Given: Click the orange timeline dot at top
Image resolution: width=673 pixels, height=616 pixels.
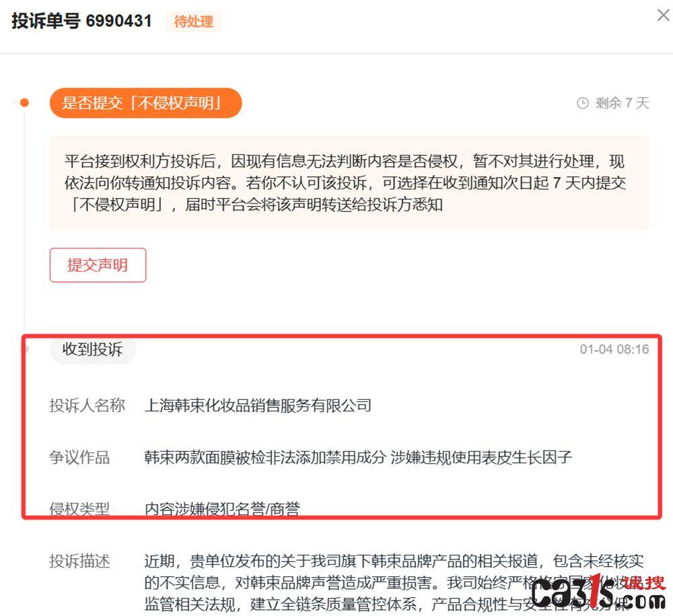Looking at the screenshot, I should click(24, 102).
